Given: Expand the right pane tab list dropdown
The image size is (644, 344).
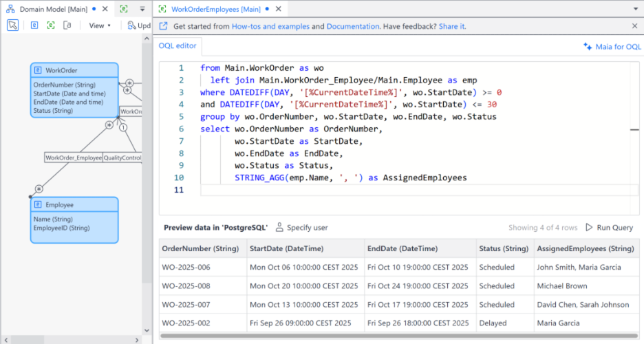Looking at the screenshot, I should pos(634,9).
